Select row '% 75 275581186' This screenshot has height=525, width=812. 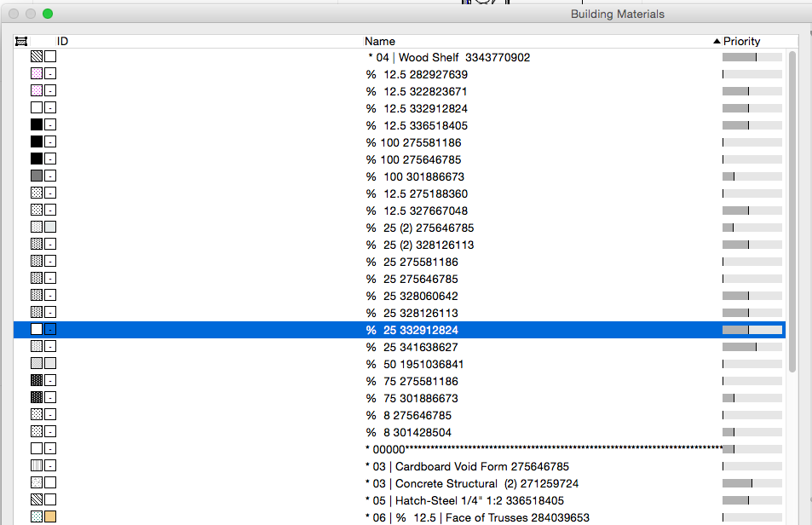tap(400, 381)
